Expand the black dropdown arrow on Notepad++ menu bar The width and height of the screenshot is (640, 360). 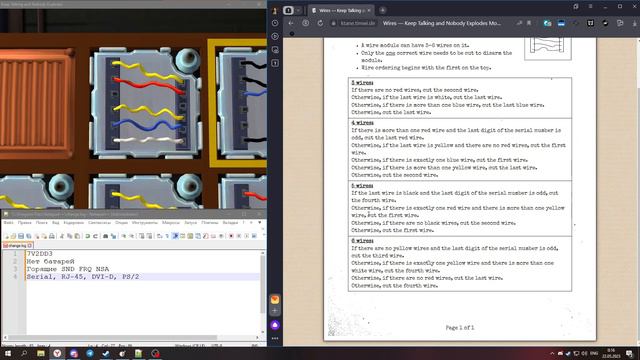260,223
